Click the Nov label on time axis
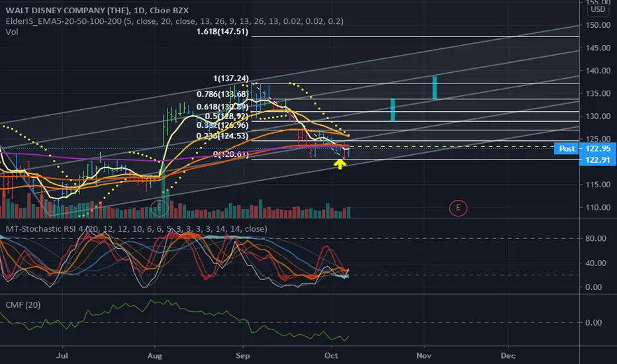617x364 pixels. [x=424, y=355]
